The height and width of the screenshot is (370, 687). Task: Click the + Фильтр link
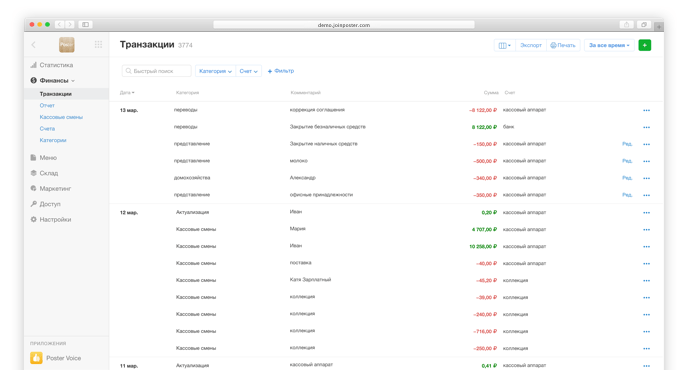point(281,71)
